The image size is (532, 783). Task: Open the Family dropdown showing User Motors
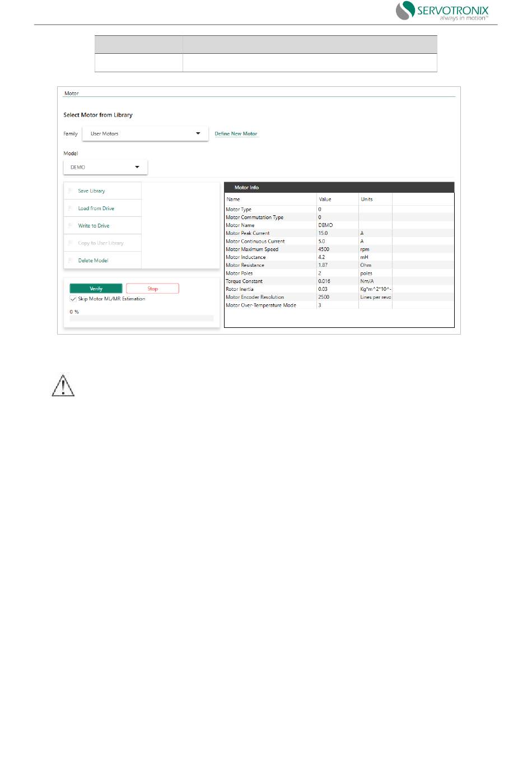click(145, 134)
